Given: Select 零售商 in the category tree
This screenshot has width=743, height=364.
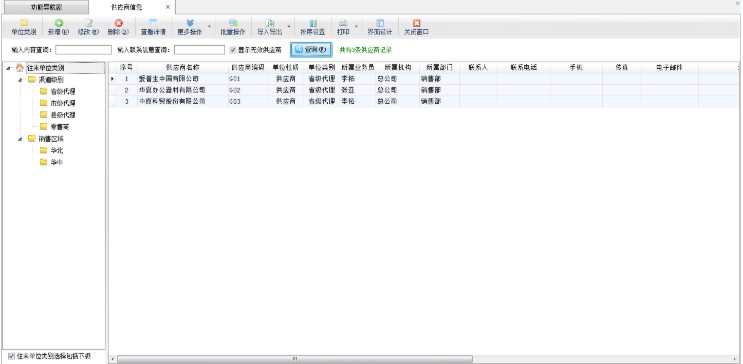Looking at the screenshot, I should [60, 127].
